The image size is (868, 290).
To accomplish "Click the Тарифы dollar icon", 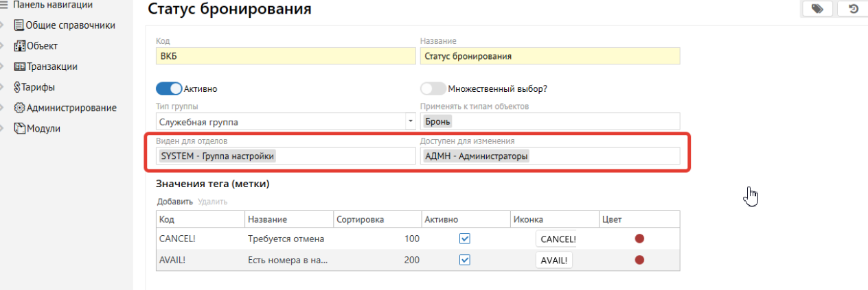I will (x=19, y=87).
